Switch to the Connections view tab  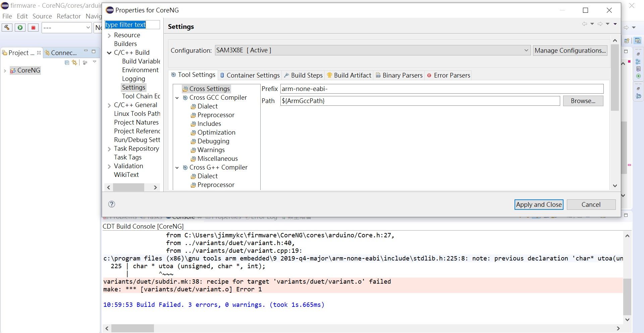[x=61, y=53]
